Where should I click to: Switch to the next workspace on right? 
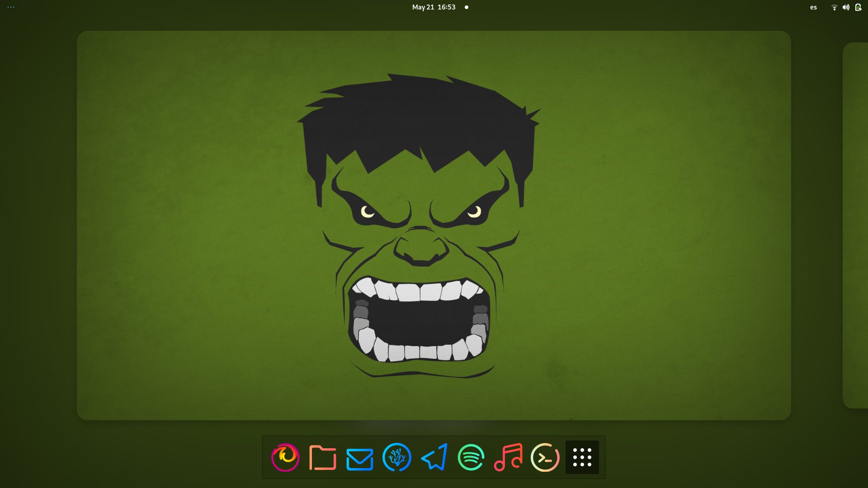click(855, 225)
